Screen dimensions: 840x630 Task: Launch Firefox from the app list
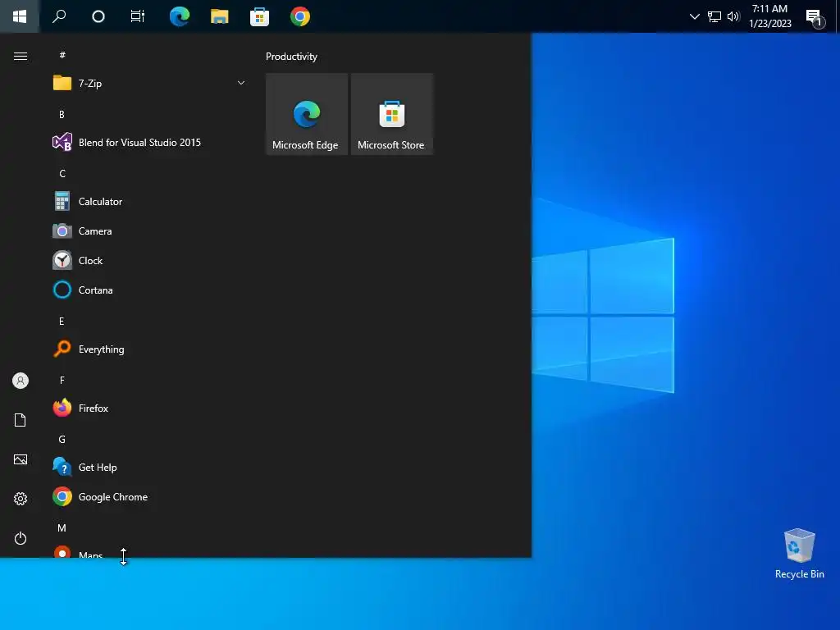click(149, 409)
